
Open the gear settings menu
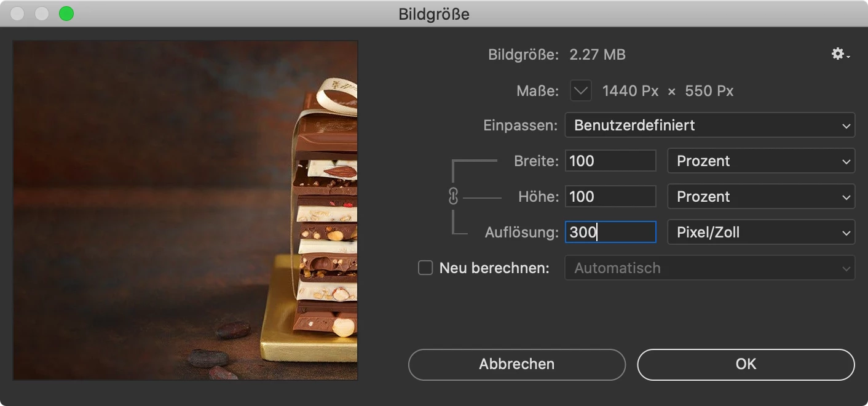pyautogui.click(x=840, y=55)
